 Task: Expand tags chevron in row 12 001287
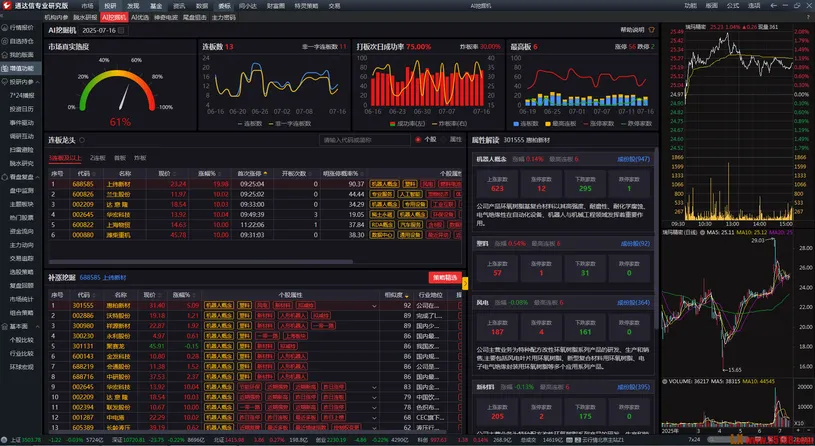coord(374,418)
